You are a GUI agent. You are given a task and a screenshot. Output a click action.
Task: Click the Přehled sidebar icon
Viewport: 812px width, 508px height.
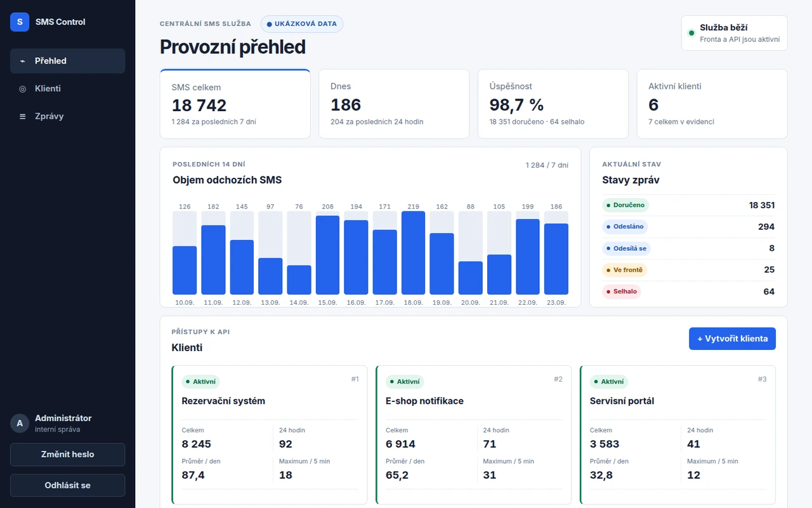click(x=23, y=61)
